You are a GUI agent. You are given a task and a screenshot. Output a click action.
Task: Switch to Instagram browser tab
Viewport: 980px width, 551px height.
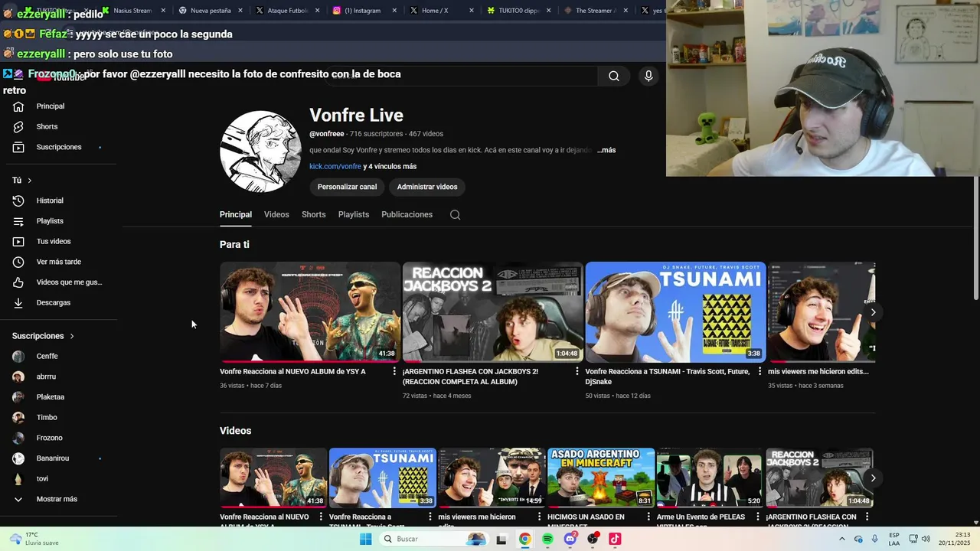[x=363, y=11]
